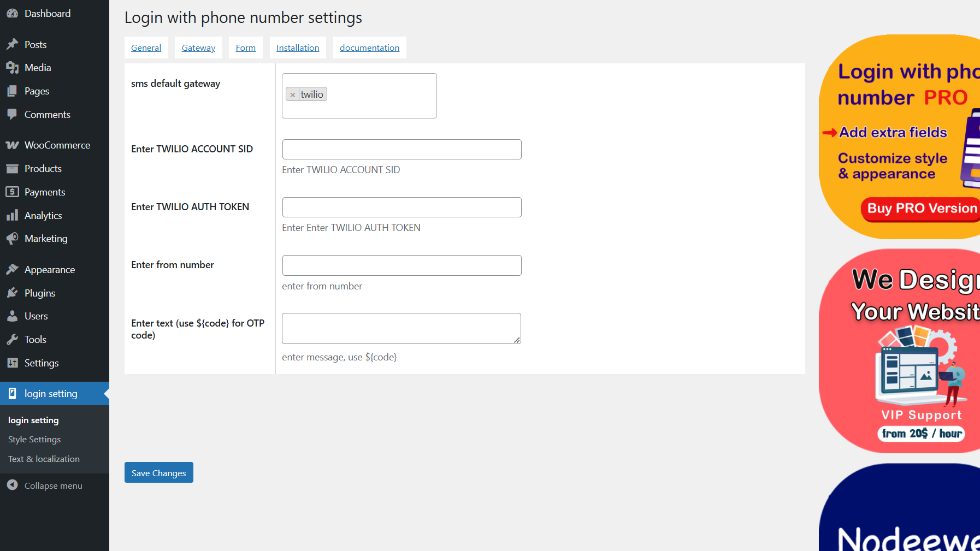Image resolution: width=980 pixels, height=551 pixels.
Task: Click the WooCommerce logo icon
Action: pos(12,145)
